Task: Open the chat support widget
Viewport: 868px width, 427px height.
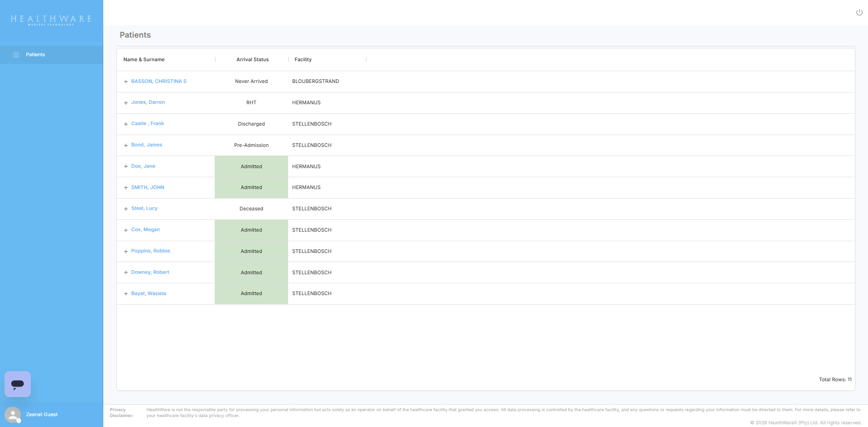Action: point(18,384)
